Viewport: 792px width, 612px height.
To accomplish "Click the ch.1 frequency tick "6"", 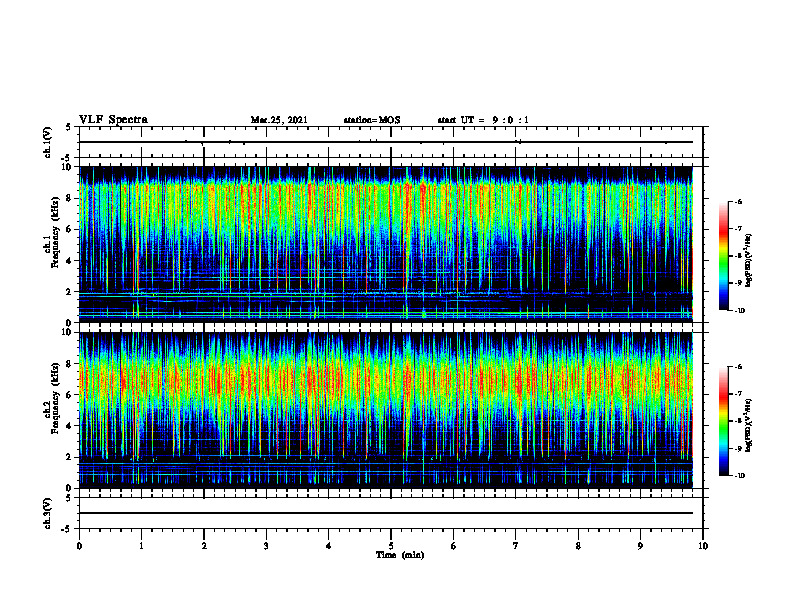I will pos(69,229).
